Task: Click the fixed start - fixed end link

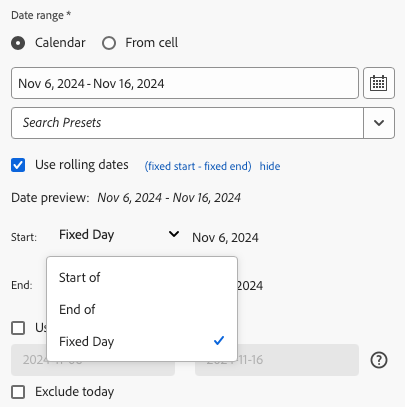Action: pos(198,166)
